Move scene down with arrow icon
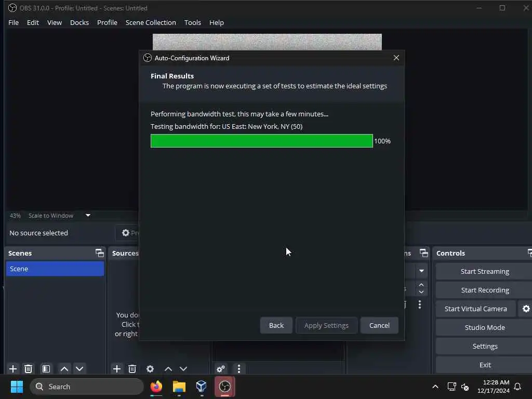This screenshot has height=399, width=532. 79,369
